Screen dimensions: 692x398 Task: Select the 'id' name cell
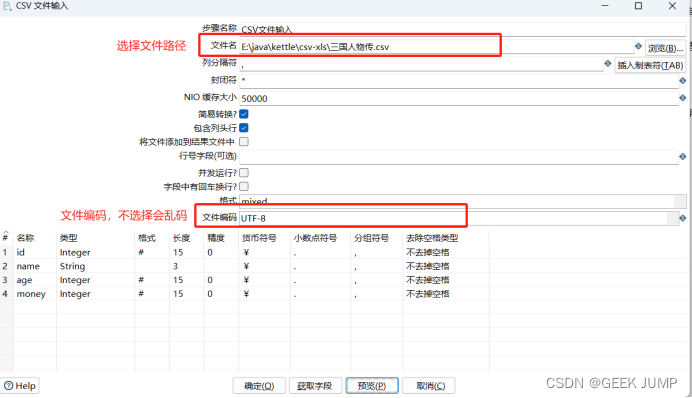34,252
